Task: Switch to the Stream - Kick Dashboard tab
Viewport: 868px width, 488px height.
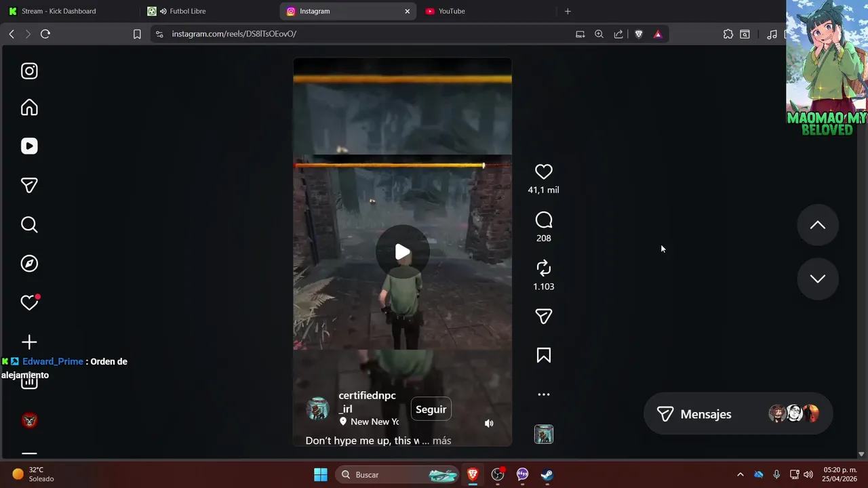Action: tap(68, 11)
